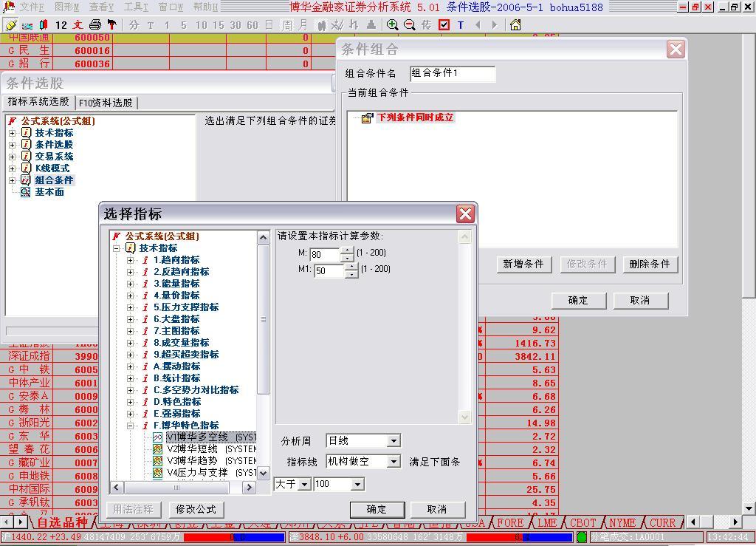Click the indicator tree vertical scrollbar thumb
The width and height of the screenshot is (756, 546).
[264, 319]
